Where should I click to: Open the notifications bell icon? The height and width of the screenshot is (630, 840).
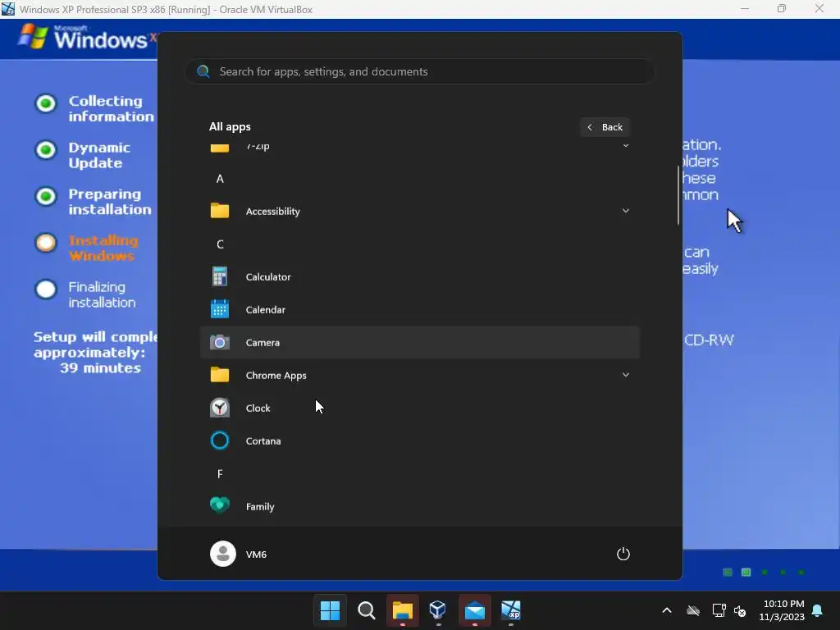pos(818,610)
